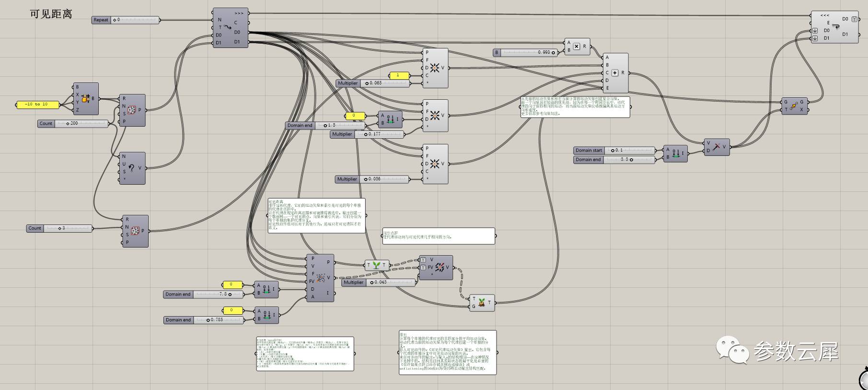Select the force component connected to Multiplier 0.177
868x390 pixels.
tap(435, 116)
